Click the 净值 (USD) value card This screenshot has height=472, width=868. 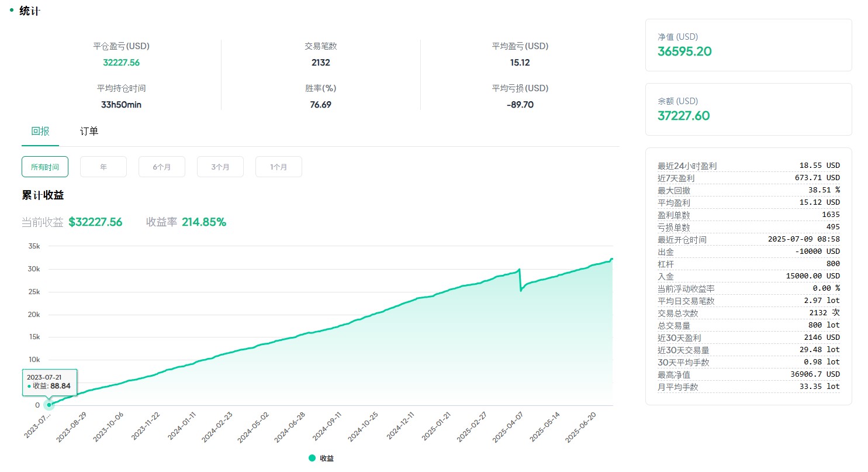[748, 45]
